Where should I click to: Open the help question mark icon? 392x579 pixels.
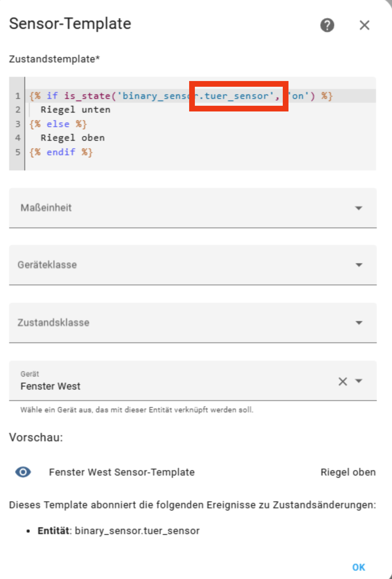point(327,25)
